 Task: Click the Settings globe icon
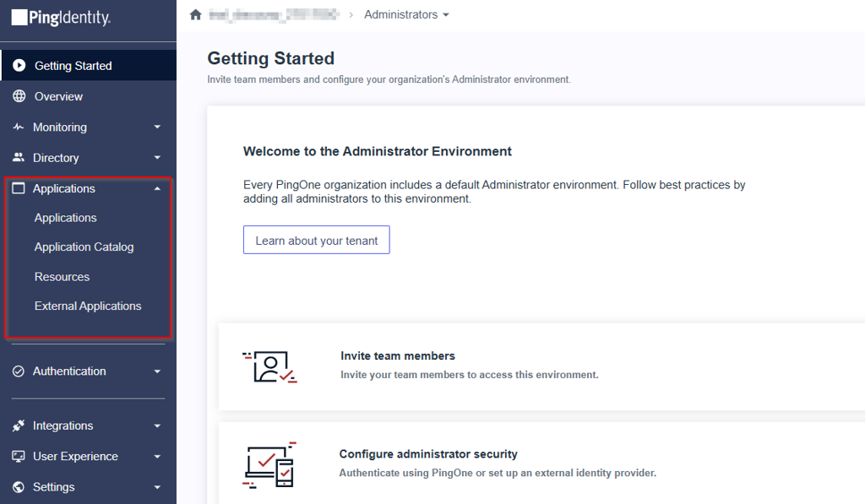(19, 487)
